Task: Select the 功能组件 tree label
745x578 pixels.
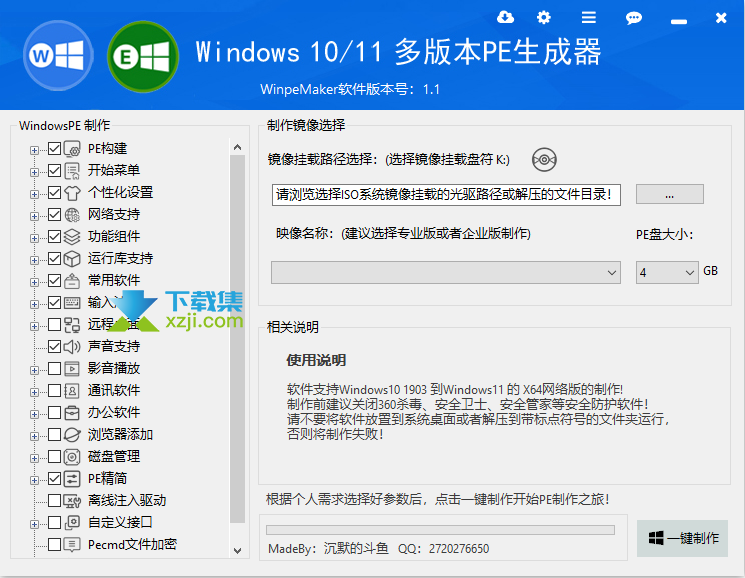Action: (114, 237)
